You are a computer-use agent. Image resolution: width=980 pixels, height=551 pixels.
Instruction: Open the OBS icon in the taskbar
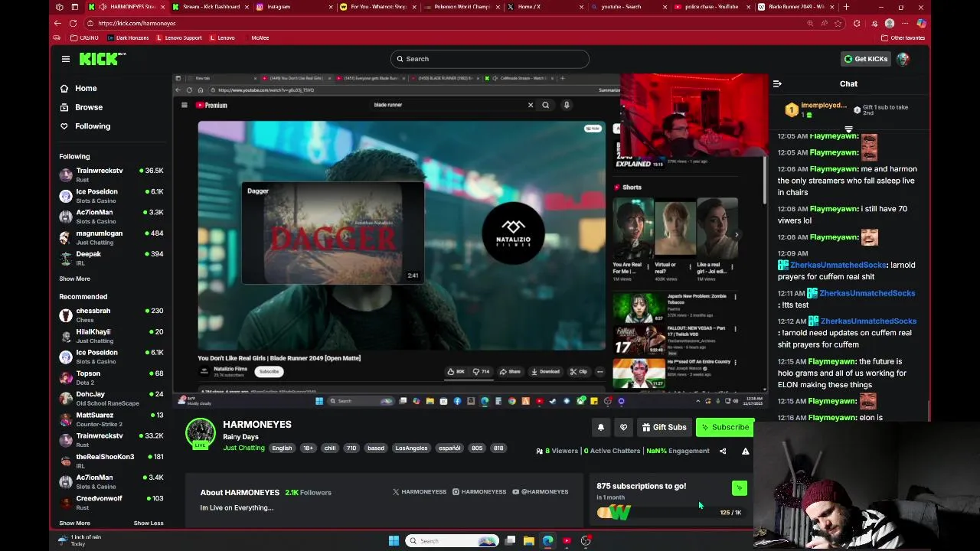click(586, 541)
